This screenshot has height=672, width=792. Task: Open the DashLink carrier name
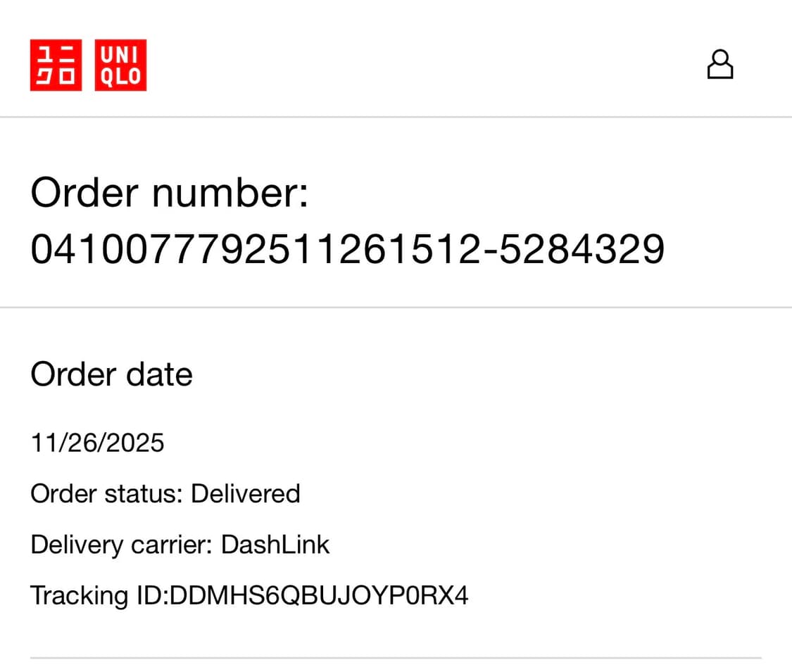275,544
